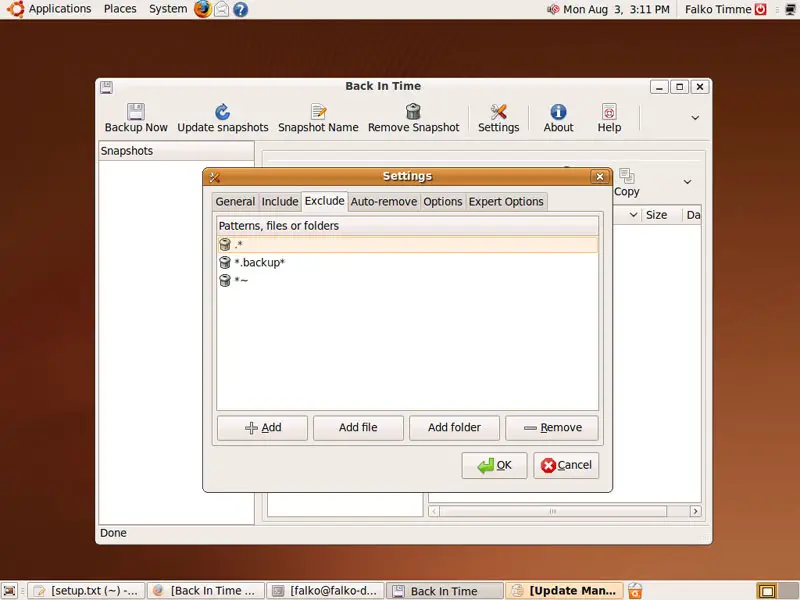Click the update notifier icon in bottom panel
Screen dimensions: 800x600
(635, 591)
